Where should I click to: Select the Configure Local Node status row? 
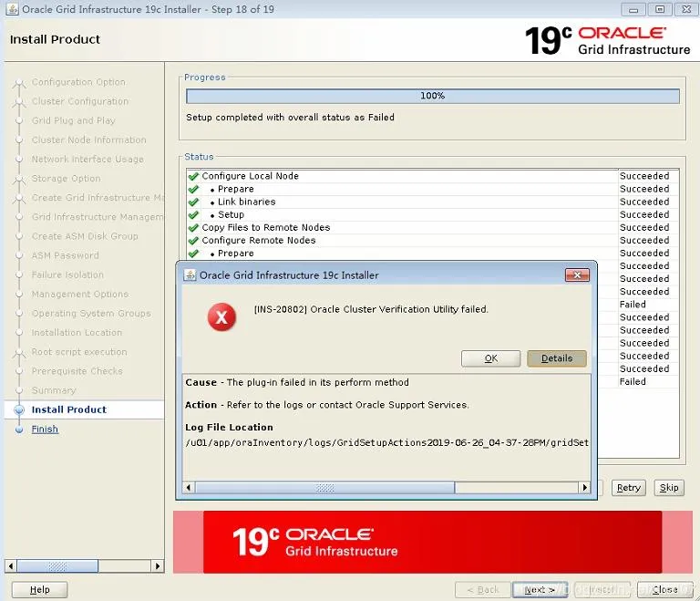click(x=433, y=176)
